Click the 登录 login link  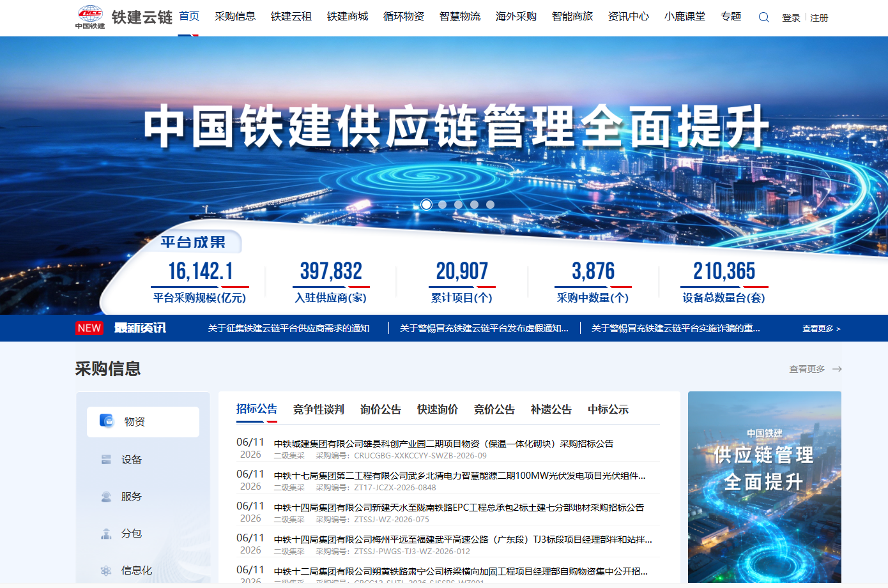pos(791,18)
